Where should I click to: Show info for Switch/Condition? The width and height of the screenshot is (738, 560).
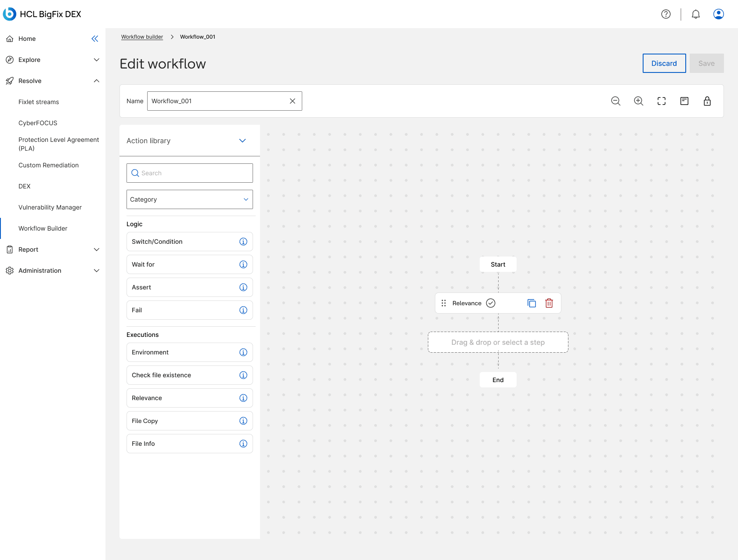pyautogui.click(x=243, y=242)
